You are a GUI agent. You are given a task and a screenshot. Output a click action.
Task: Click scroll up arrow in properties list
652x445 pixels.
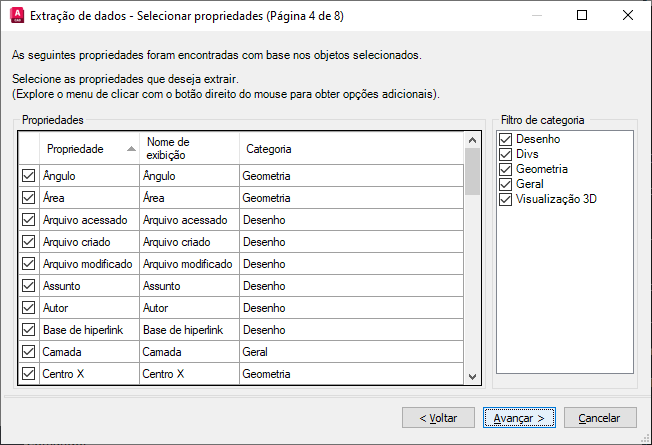[473, 140]
